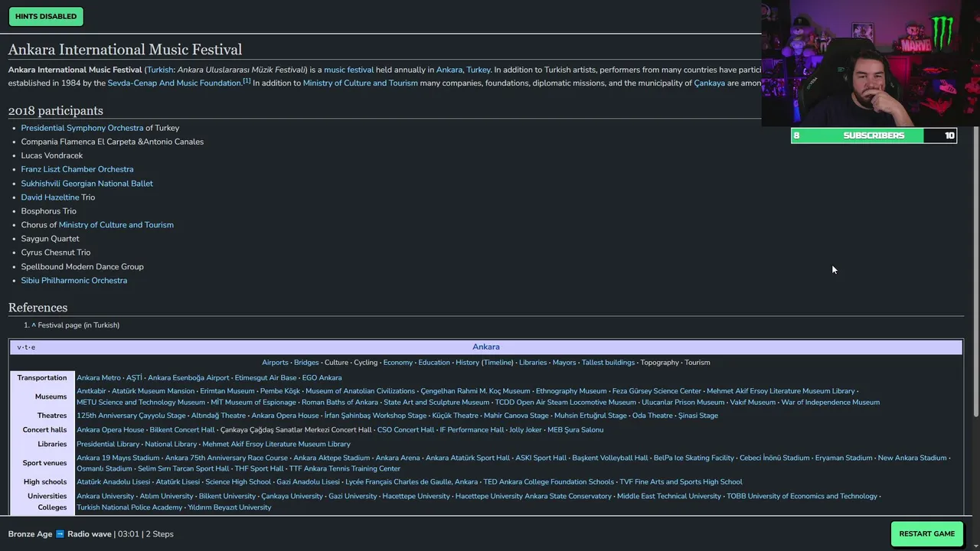
Task: Open the Hacettepe University link
Action: coord(416,497)
